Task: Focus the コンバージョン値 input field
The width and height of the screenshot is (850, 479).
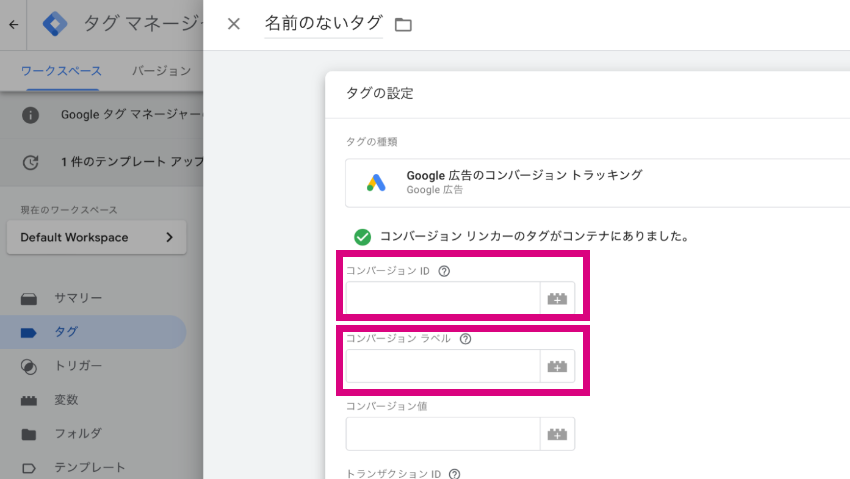Action: pos(443,433)
